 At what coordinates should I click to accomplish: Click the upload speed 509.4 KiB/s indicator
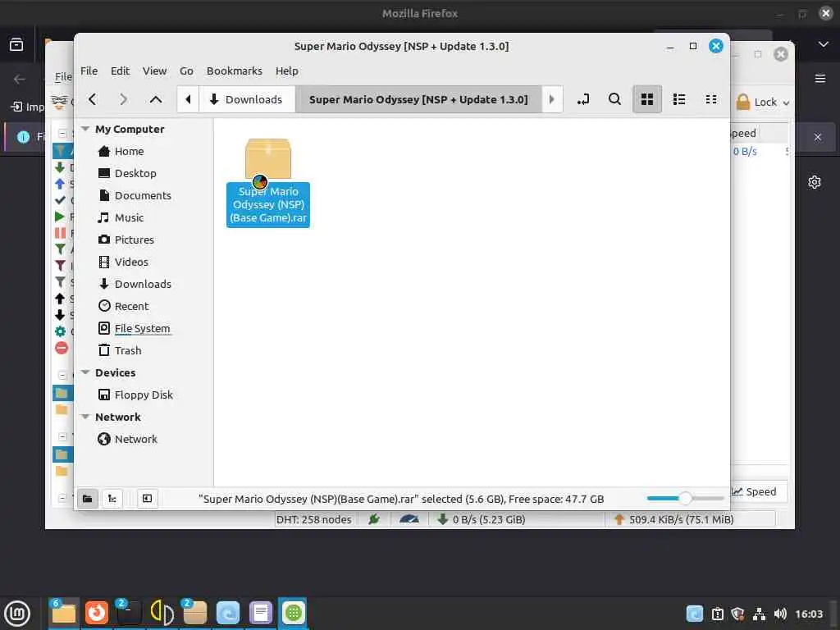676,519
